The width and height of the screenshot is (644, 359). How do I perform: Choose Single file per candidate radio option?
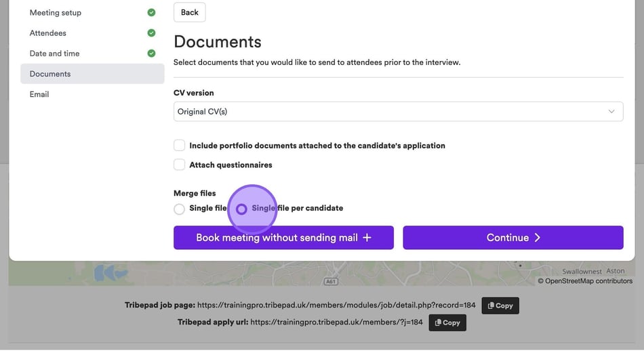(x=241, y=209)
